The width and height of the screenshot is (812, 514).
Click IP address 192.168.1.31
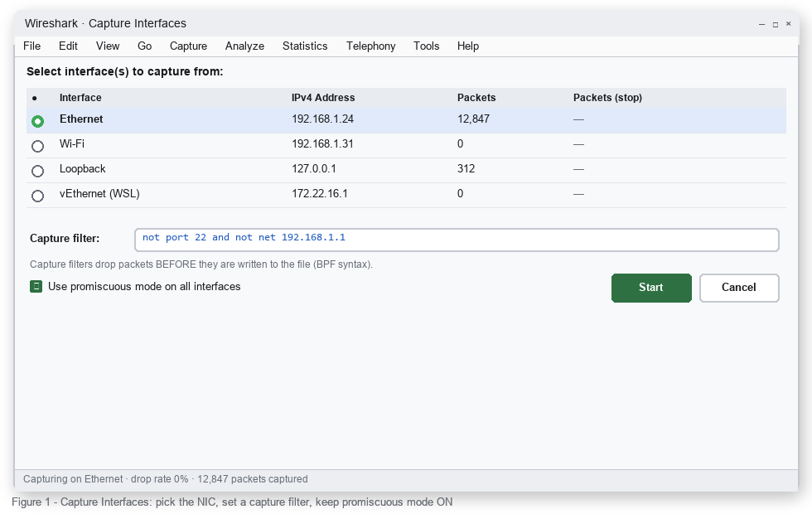point(322,144)
